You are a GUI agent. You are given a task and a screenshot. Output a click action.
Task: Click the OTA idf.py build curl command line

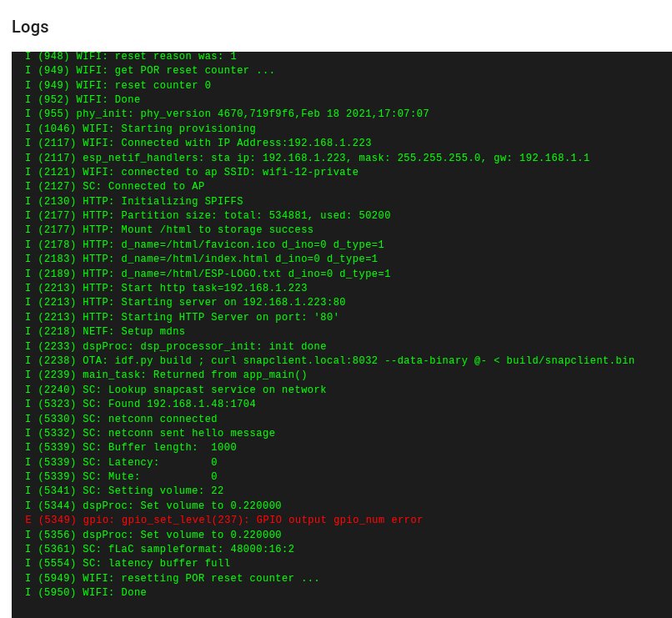[x=329, y=360]
